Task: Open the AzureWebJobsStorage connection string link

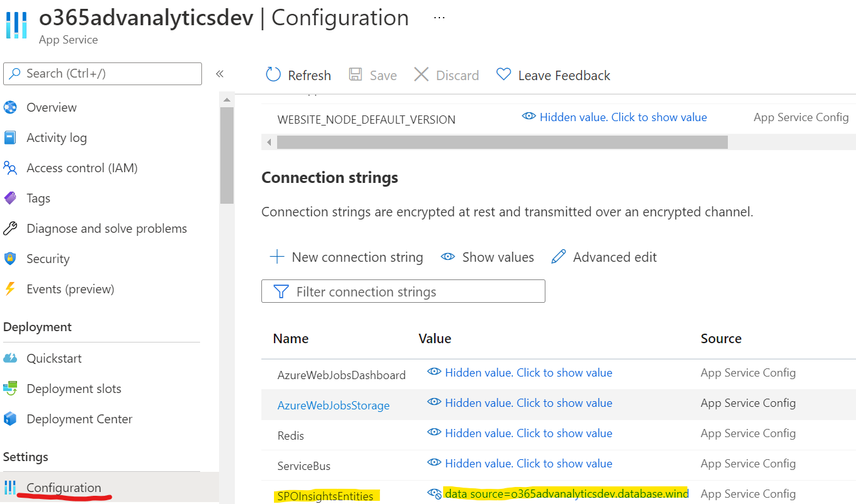Action: point(333,406)
